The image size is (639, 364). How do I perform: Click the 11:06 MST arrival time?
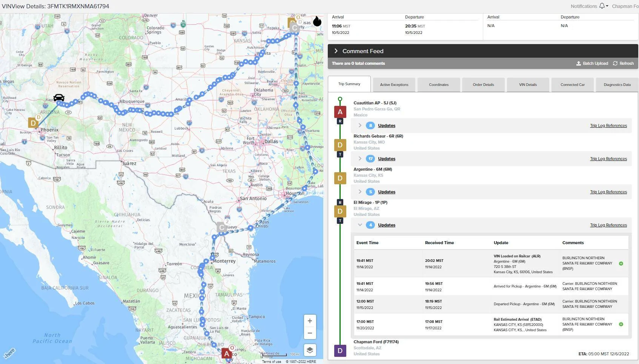coord(341,26)
